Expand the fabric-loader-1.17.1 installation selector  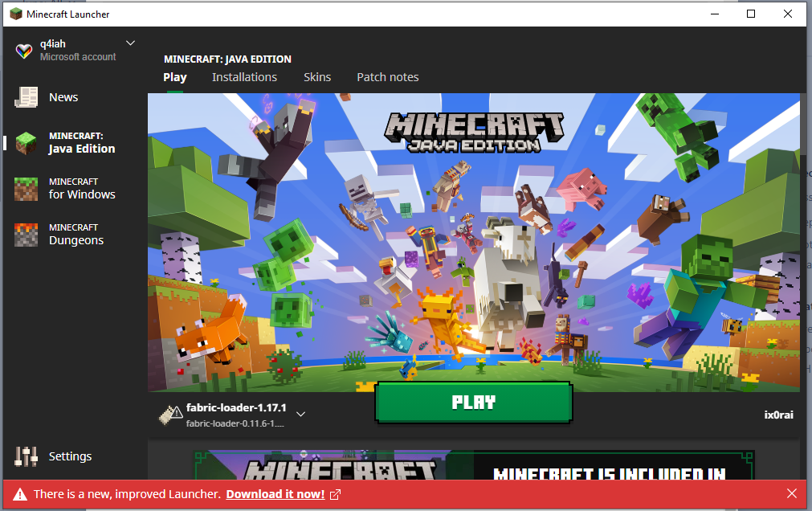[300, 414]
